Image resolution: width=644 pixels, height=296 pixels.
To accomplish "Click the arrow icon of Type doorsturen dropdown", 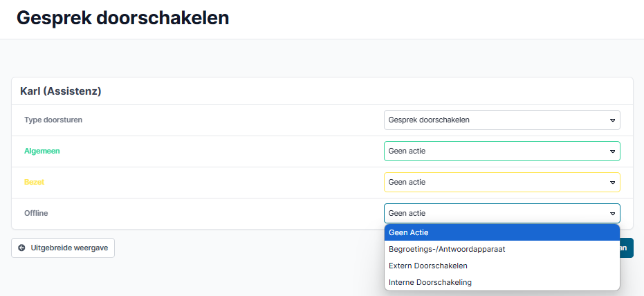I will [612, 120].
